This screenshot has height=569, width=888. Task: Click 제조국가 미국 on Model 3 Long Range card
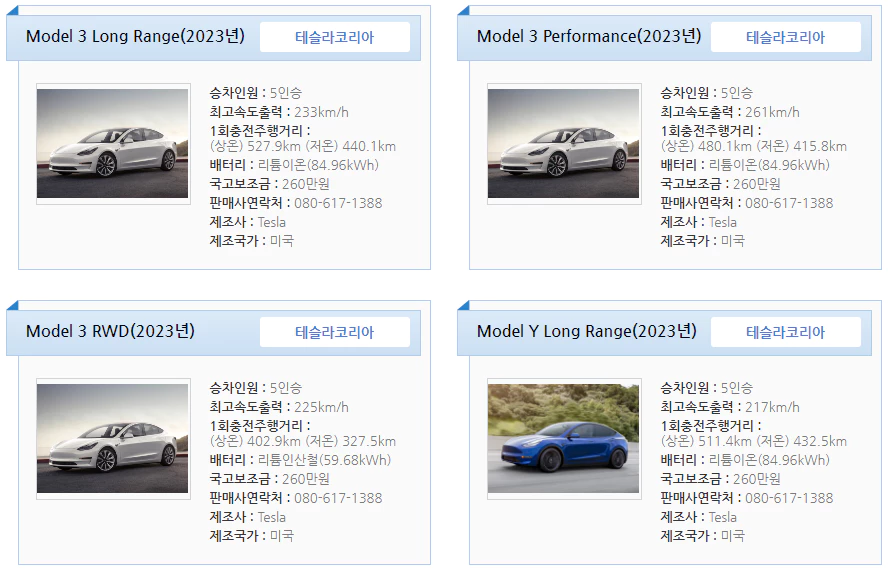[252, 241]
